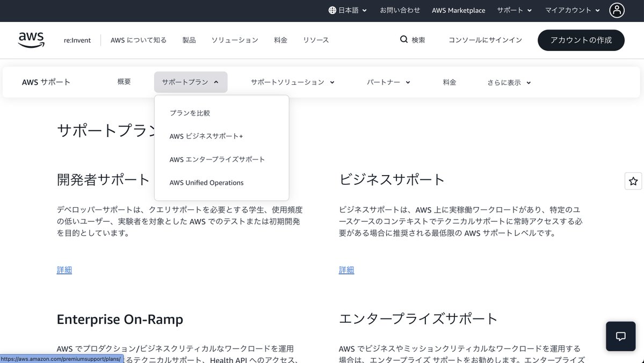Expand the マイアカウント dropdown
Viewport: 644px width, 363px height.
click(x=572, y=10)
